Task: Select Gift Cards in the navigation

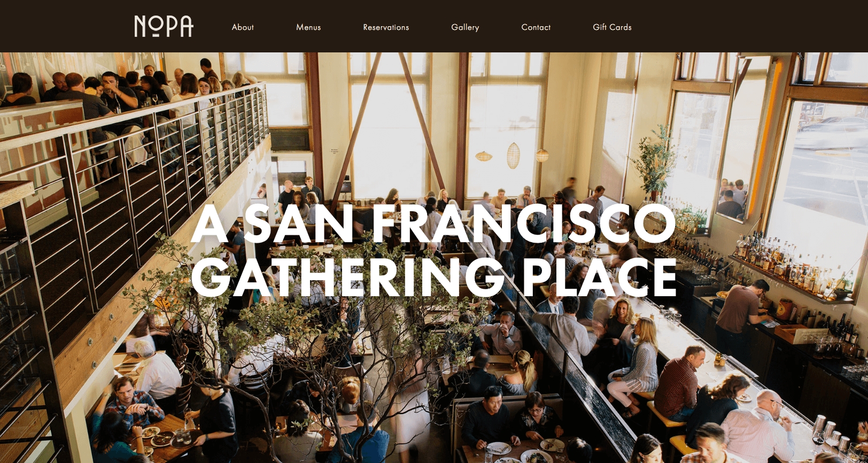Action: coord(612,27)
